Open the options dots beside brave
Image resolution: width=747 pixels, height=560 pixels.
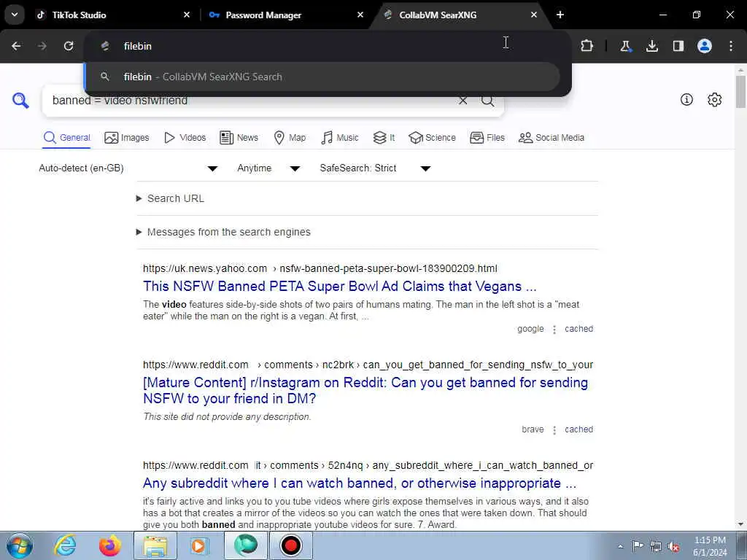[554, 430]
